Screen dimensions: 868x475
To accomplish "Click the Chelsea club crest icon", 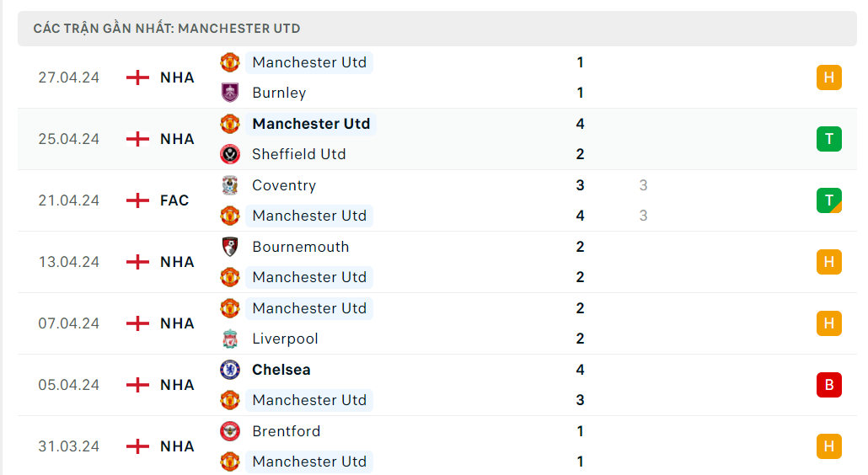I will (x=230, y=370).
